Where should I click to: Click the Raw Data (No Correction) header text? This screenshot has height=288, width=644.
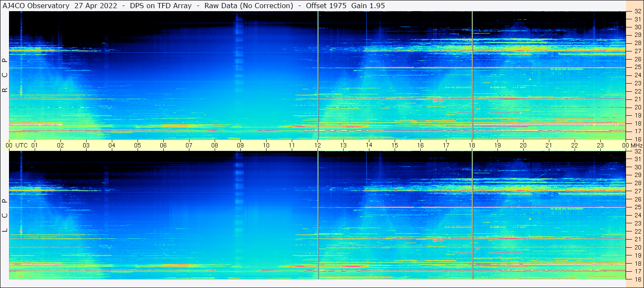click(x=249, y=6)
